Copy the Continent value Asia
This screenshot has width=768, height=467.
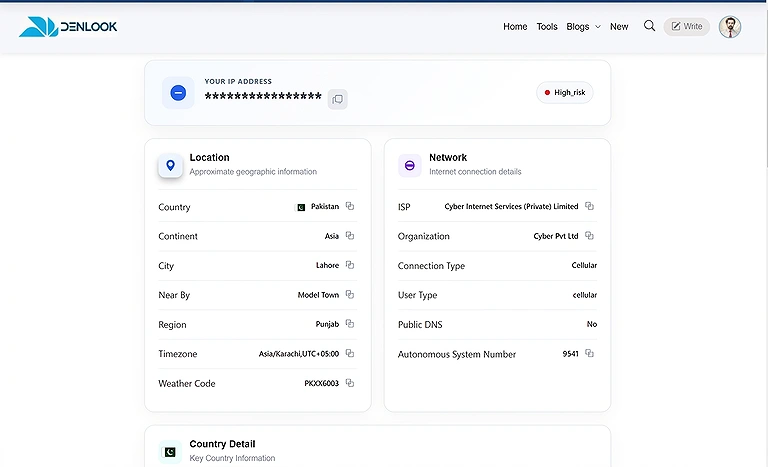coord(350,235)
